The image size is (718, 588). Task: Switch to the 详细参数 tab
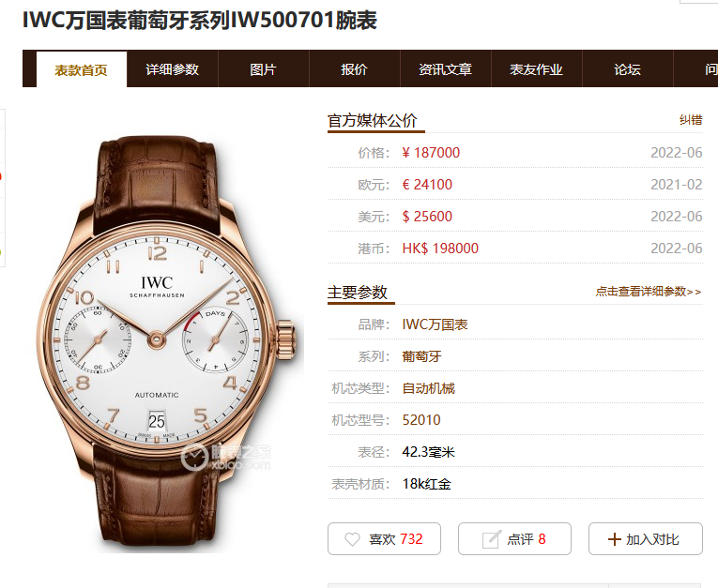point(172,69)
